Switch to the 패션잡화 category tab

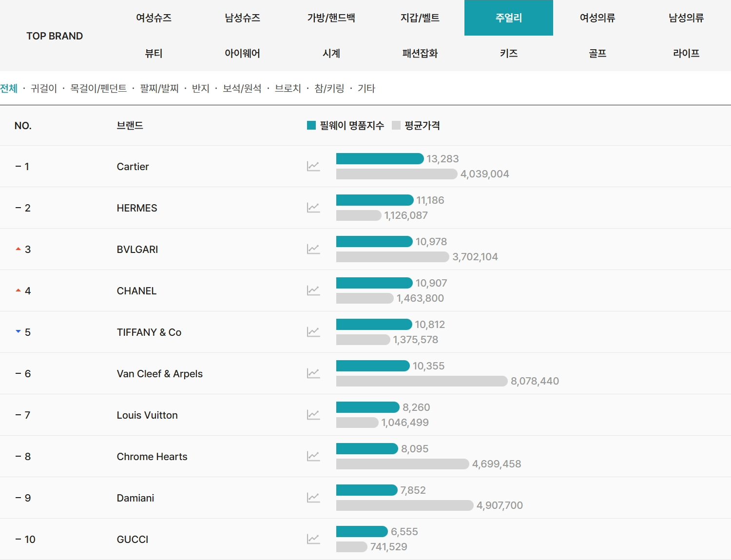[420, 54]
